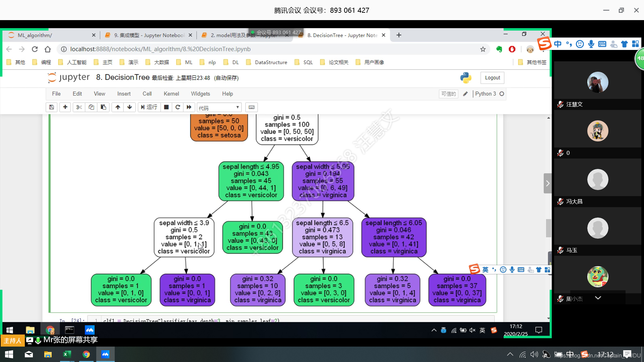Cut selected cells with scissors icon
Screen dimensions: 644x362
click(79, 107)
